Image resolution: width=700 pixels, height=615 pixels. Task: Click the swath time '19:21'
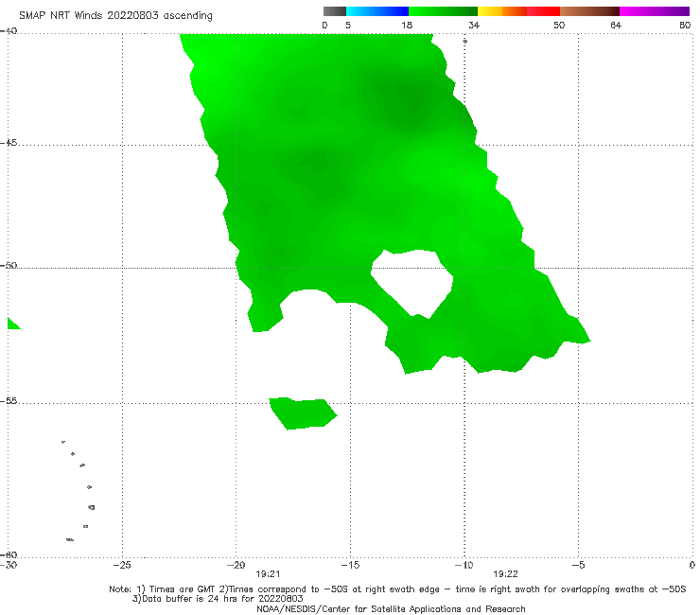[268, 574]
